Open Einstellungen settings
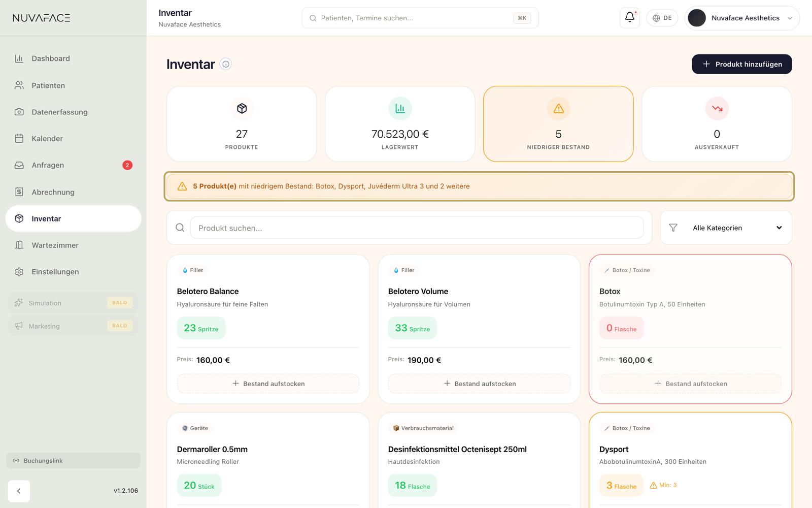The image size is (812, 508). click(x=73, y=272)
